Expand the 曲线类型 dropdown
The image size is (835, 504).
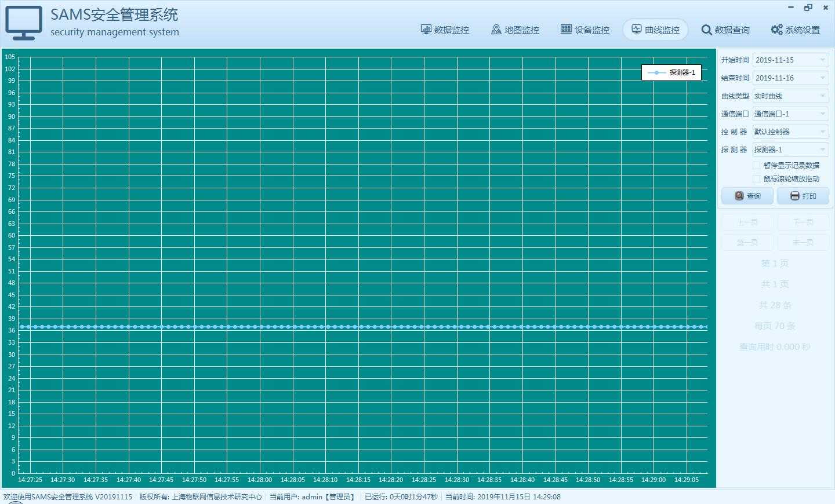(823, 96)
